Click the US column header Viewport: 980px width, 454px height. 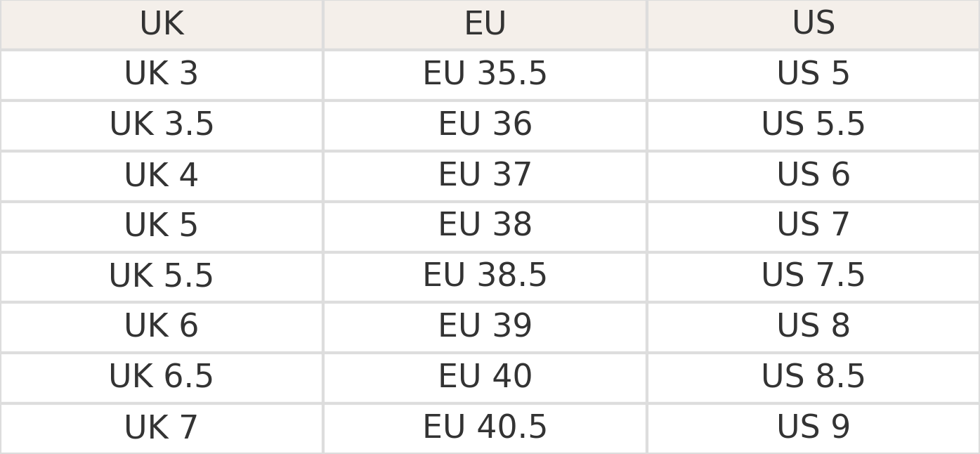(814, 25)
